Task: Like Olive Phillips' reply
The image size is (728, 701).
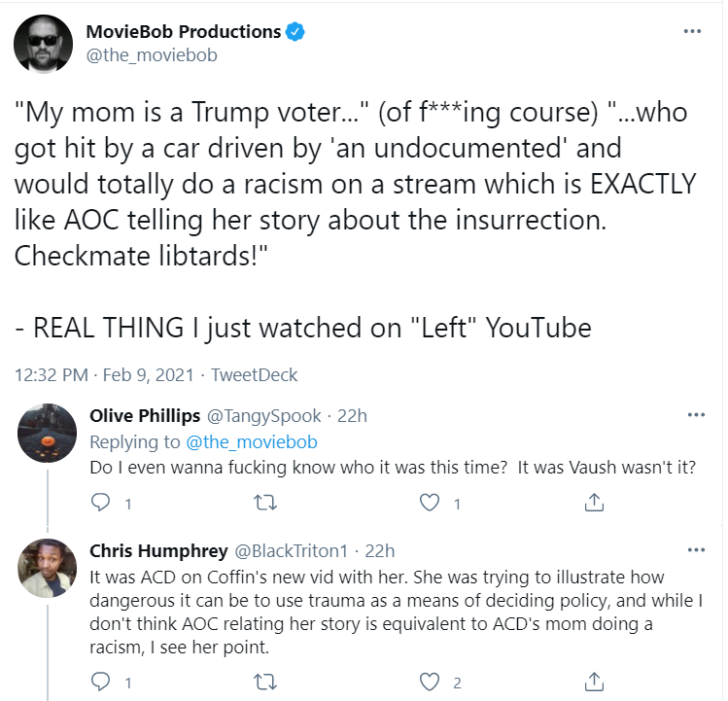Action: pyautogui.click(x=430, y=503)
